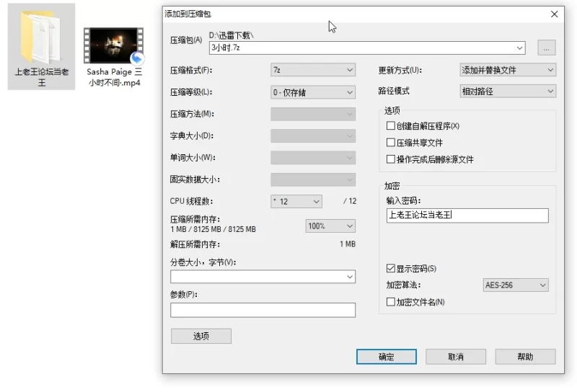577x392 pixels.
Task: Click the 确定 button
Action: 386,357
